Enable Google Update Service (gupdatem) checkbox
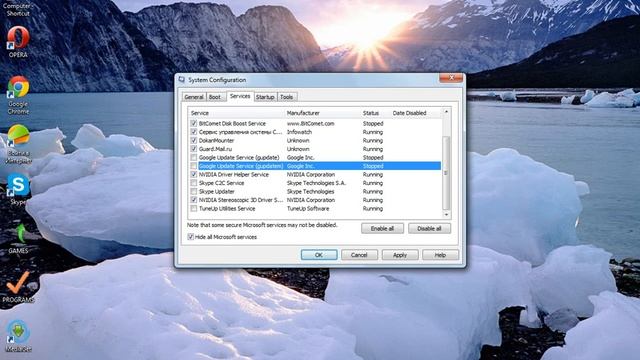This screenshot has width=640, height=360. 193,166
